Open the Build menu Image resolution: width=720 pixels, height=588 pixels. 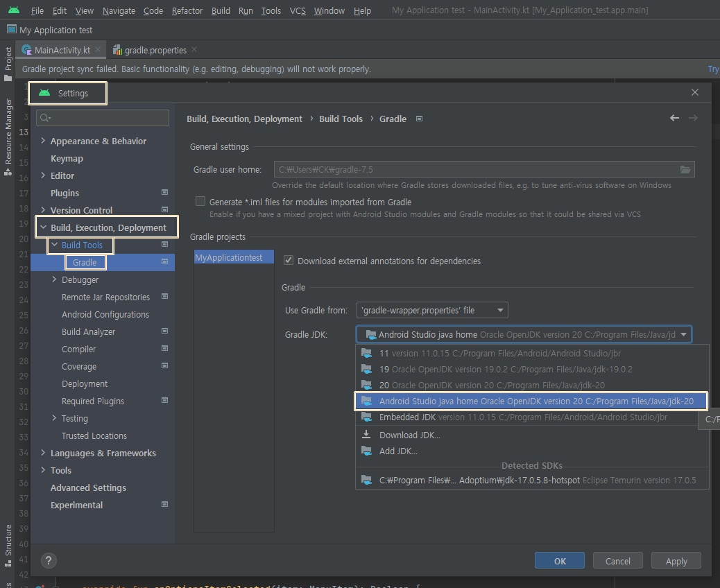[221, 10]
